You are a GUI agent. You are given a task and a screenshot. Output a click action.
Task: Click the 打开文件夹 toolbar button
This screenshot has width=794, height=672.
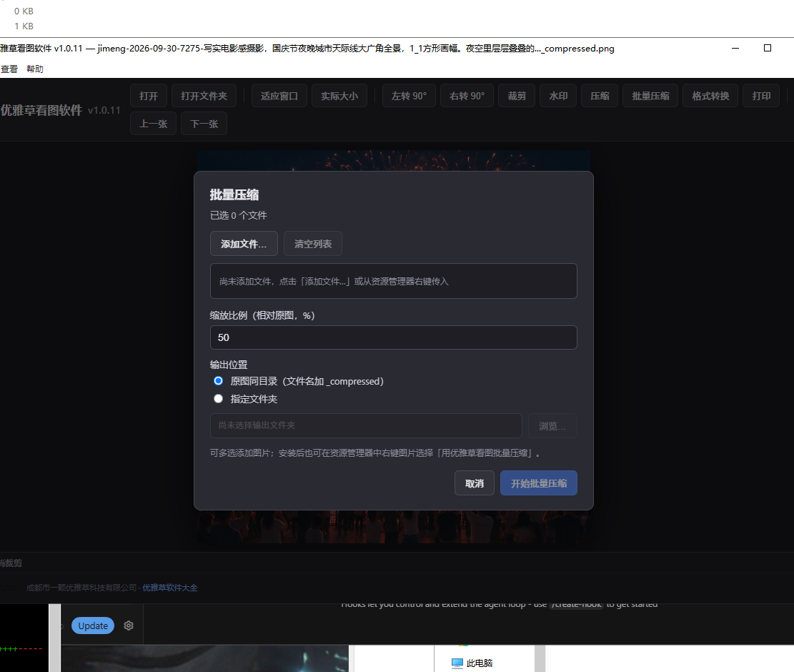tap(204, 96)
